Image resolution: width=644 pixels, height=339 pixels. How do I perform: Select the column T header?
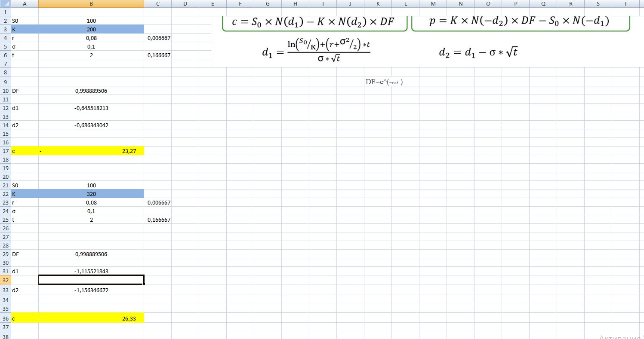626,4
